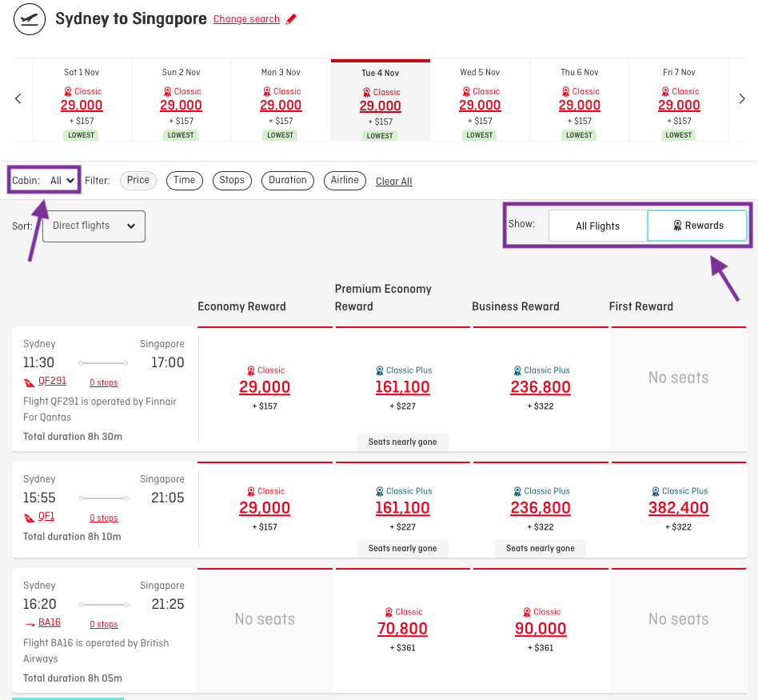Click the Rewards ribbon icon in toggle
758x700 pixels.
point(678,226)
